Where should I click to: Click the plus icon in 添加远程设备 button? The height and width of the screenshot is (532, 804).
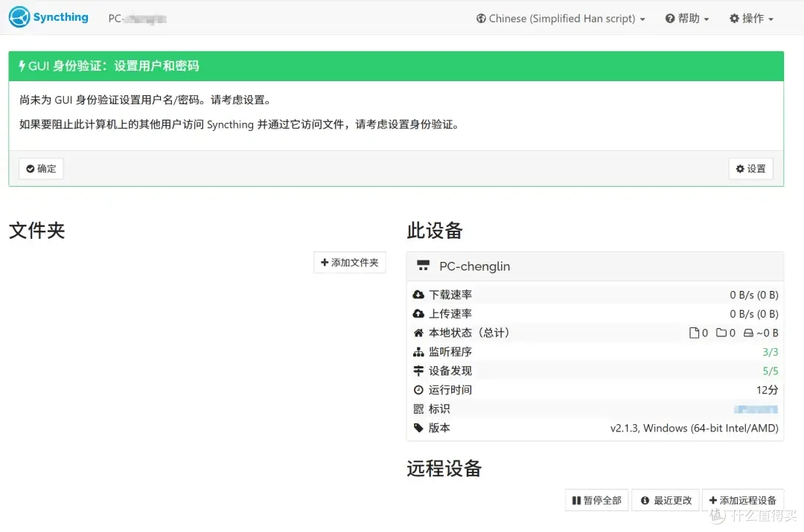[x=712, y=500]
